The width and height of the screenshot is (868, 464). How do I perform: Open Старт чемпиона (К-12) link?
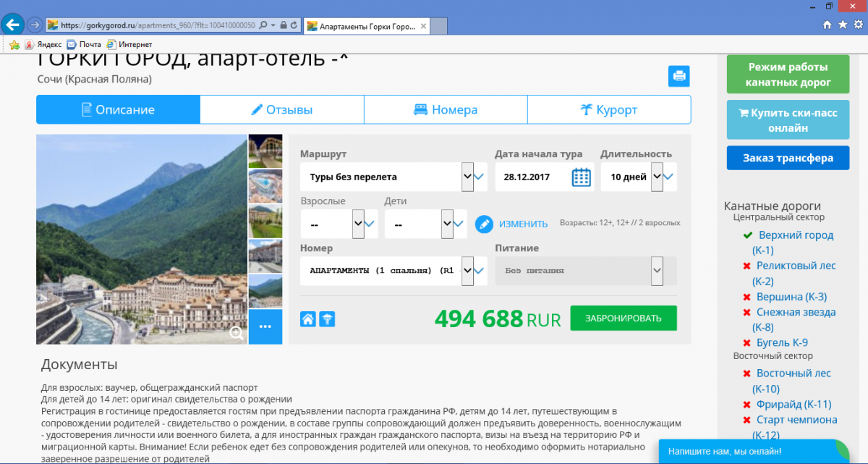(794, 427)
